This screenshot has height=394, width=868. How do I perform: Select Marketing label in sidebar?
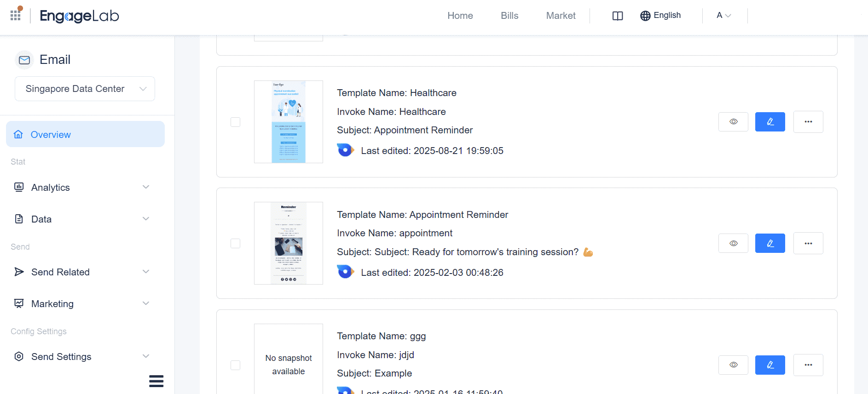pos(52,304)
